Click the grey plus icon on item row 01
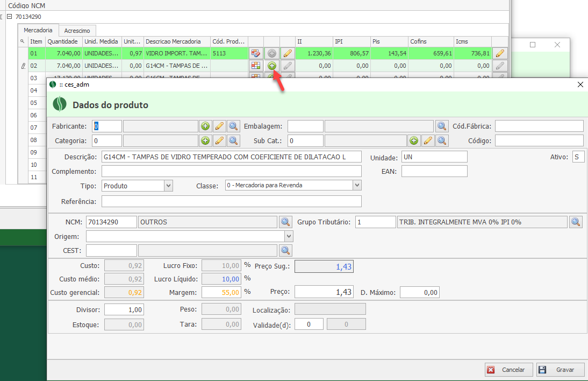Screen dimensions: 588x381 tap(272, 53)
